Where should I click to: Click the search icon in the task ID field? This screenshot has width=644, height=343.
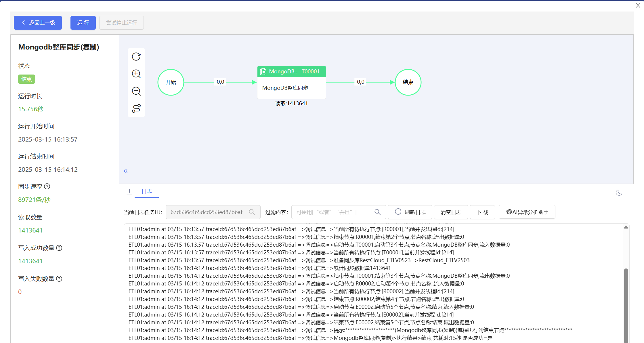pos(252,212)
